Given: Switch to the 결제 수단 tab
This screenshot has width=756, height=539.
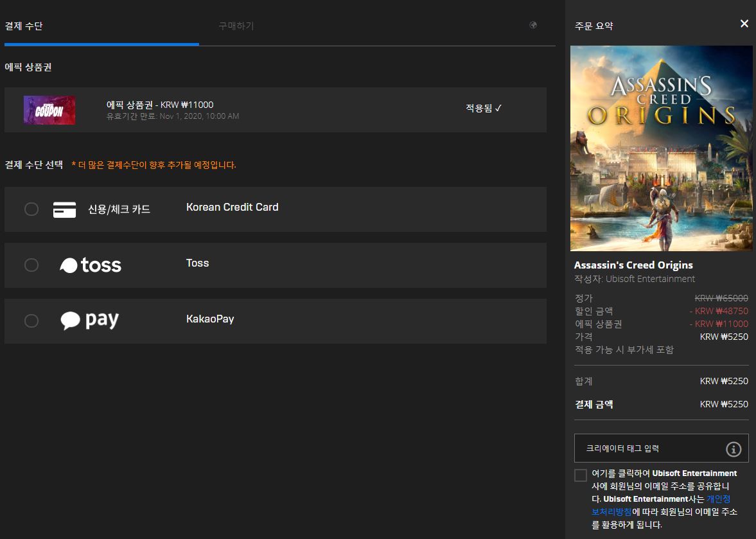Looking at the screenshot, I should click(24, 26).
